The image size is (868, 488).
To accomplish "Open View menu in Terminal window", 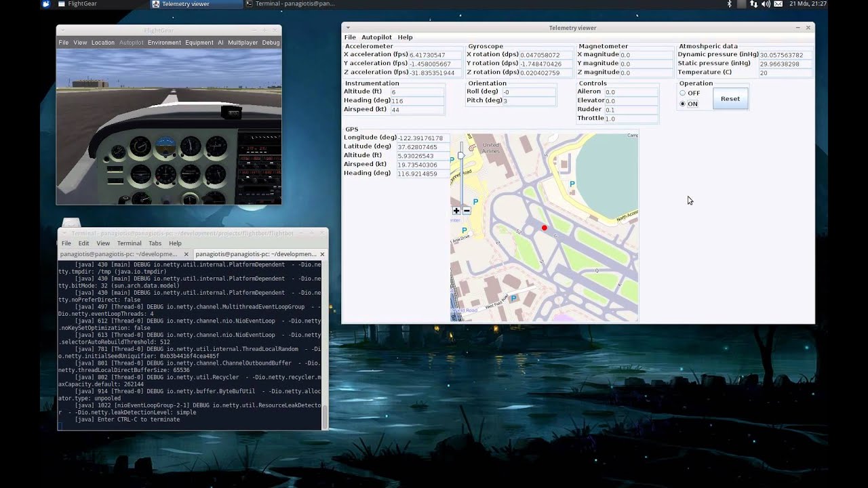I will (x=103, y=243).
